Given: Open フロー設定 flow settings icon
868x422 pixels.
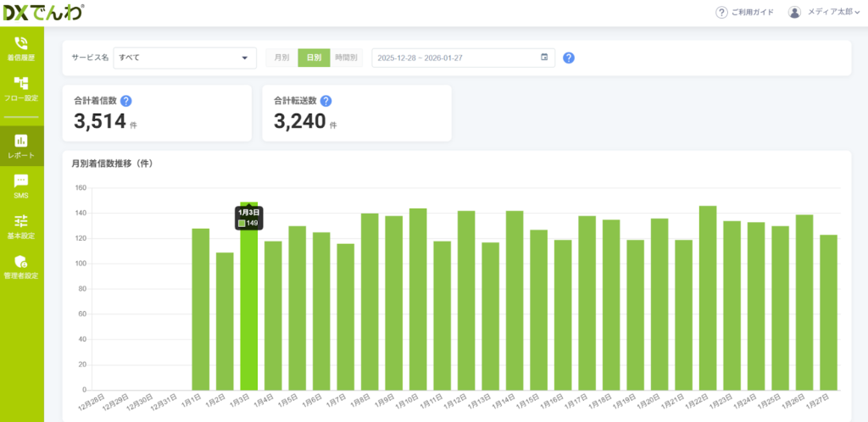Looking at the screenshot, I should coord(21,83).
